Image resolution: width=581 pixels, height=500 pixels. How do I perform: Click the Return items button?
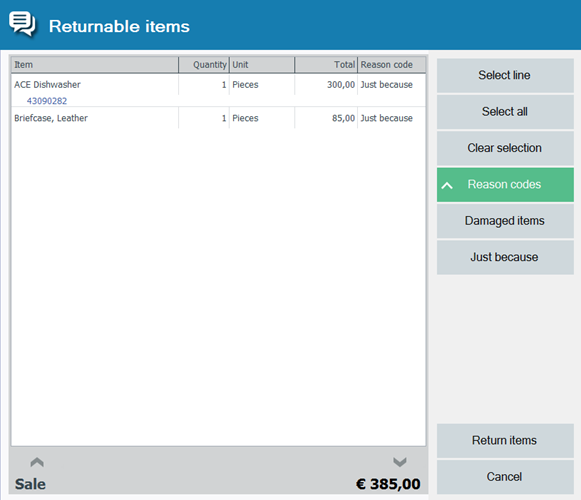(x=505, y=440)
